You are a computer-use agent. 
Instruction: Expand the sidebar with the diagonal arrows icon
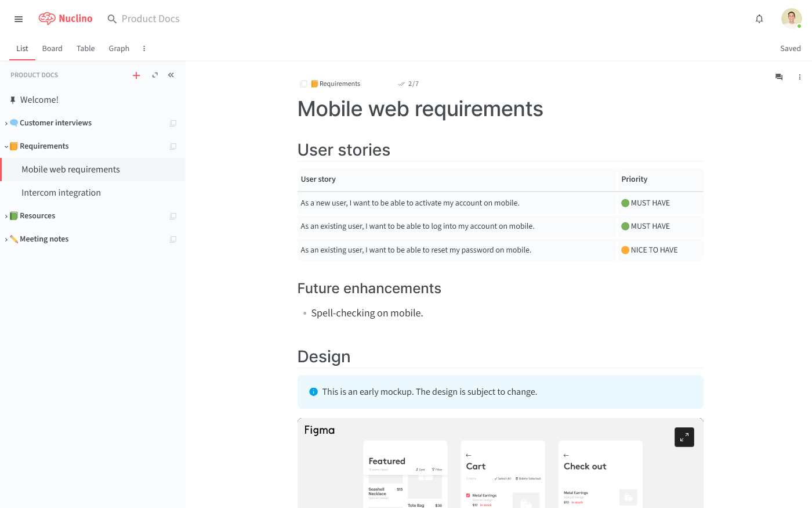[154, 75]
